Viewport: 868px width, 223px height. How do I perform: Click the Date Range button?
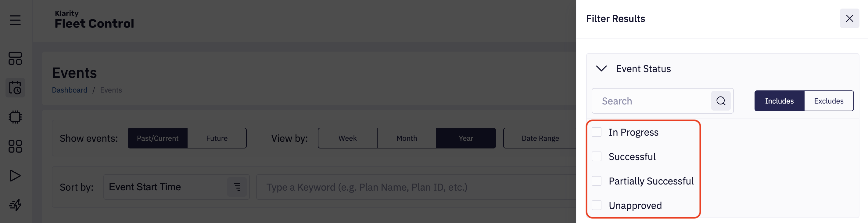[x=540, y=138]
